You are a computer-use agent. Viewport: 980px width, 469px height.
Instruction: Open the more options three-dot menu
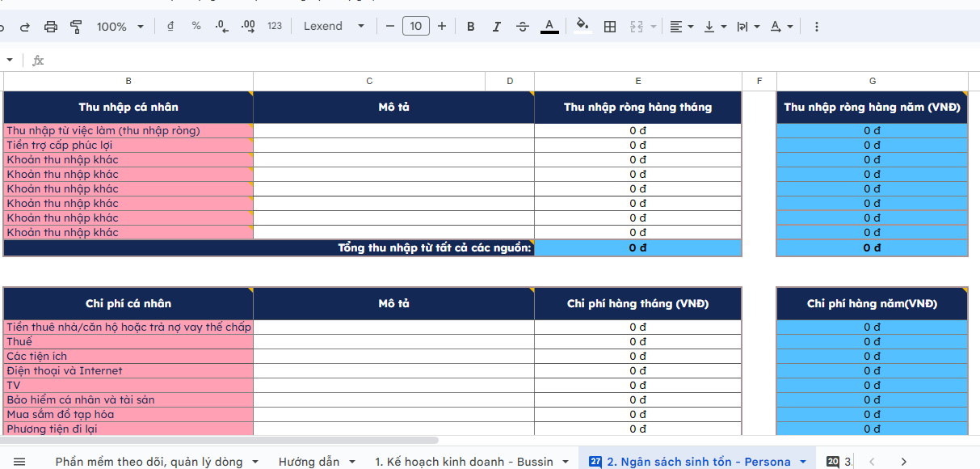tap(816, 27)
